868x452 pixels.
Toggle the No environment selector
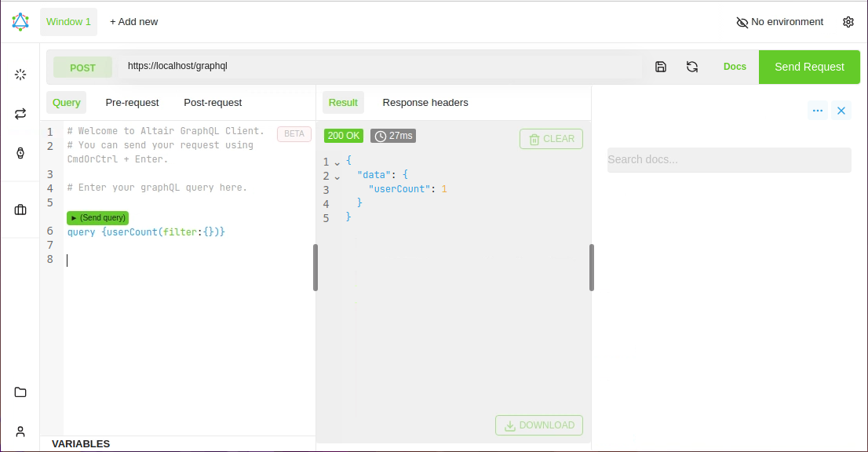click(779, 22)
